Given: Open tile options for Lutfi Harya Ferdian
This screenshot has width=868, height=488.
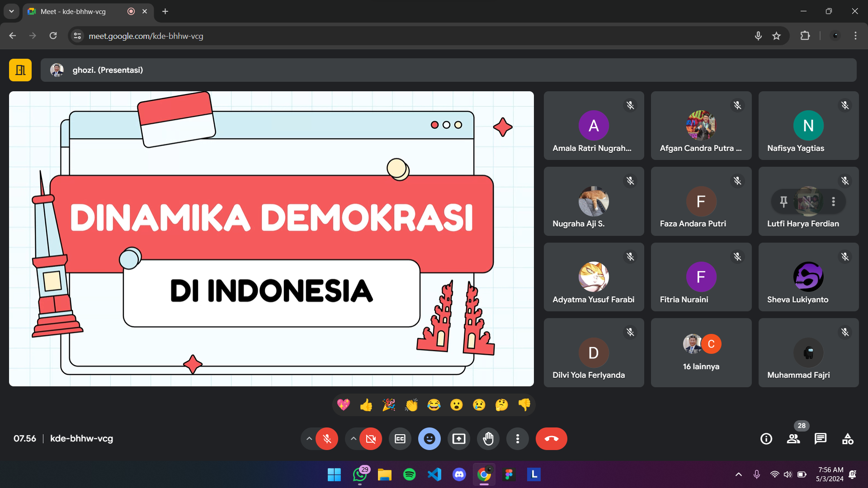Looking at the screenshot, I should (x=833, y=202).
